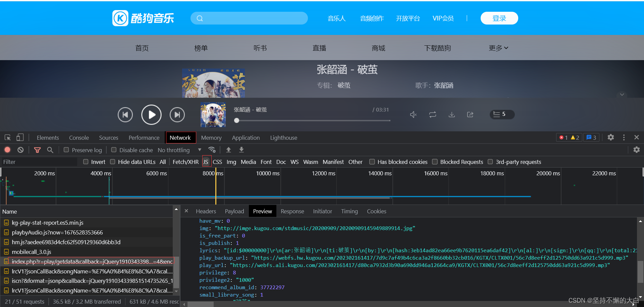Select index.php?r=play/getdata request row
This screenshot has height=307, width=644.
point(87,261)
